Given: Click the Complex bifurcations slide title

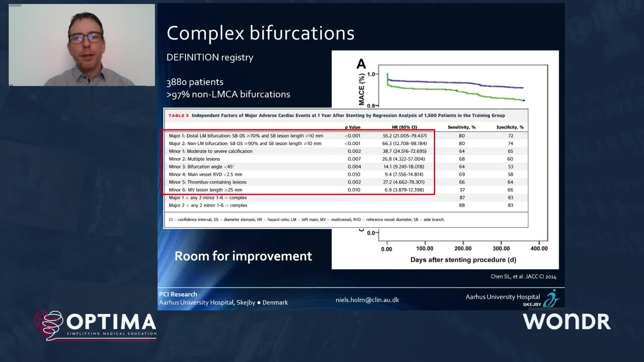Looking at the screenshot, I should pyautogui.click(x=260, y=33).
